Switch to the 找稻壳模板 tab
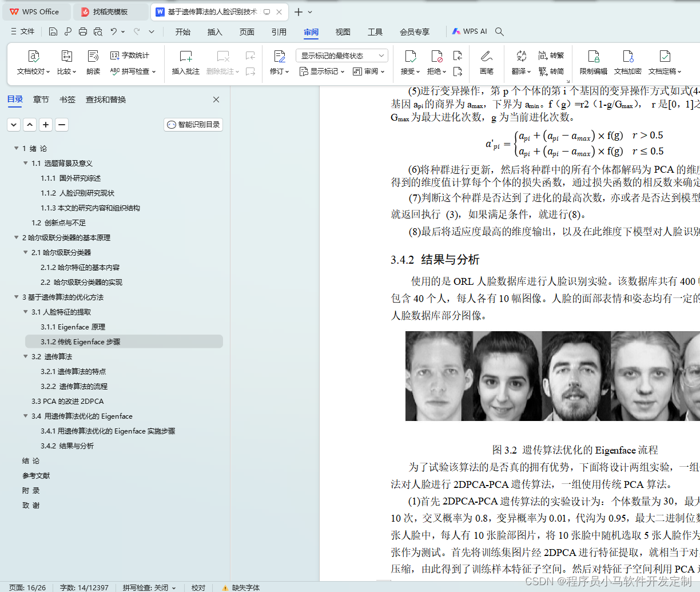The width and height of the screenshot is (700, 592). tap(111, 11)
